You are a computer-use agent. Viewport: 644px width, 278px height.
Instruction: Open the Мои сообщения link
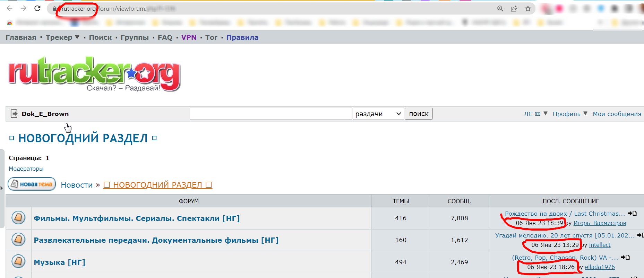click(x=617, y=114)
